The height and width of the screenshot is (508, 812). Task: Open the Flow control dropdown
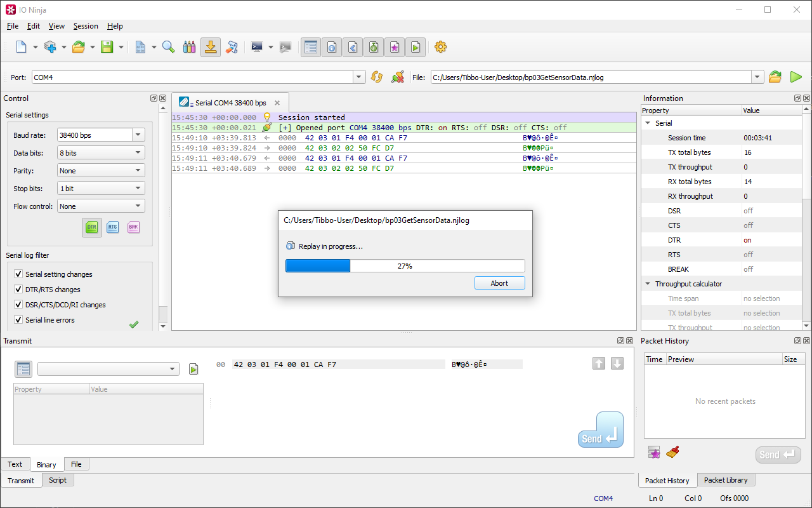click(101, 206)
